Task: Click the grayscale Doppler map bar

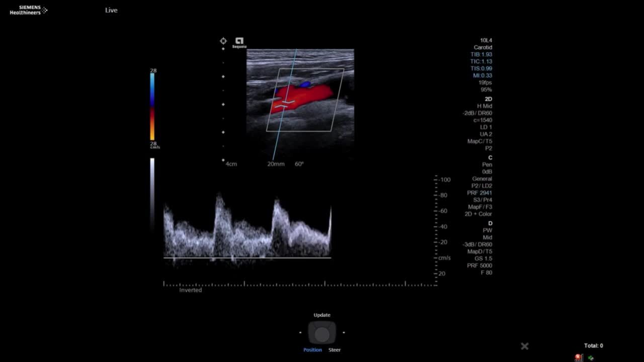Action: tap(152, 194)
